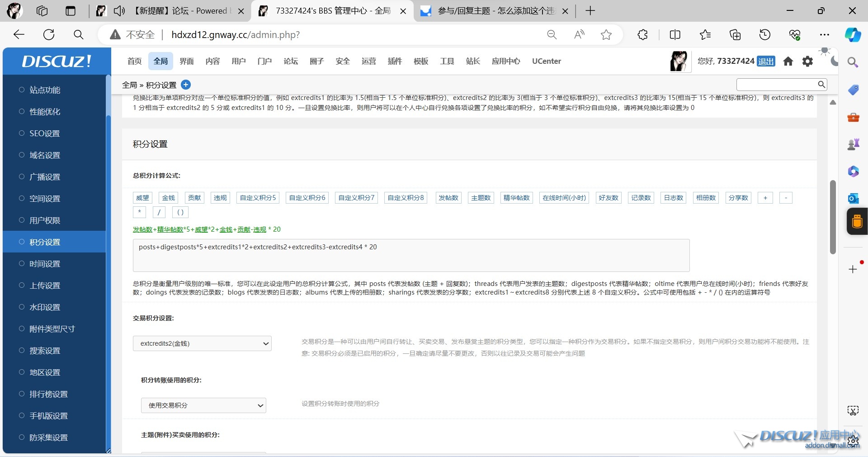
Task: Add this page to favorites with star icon
Action: pyautogui.click(x=606, y=35)
